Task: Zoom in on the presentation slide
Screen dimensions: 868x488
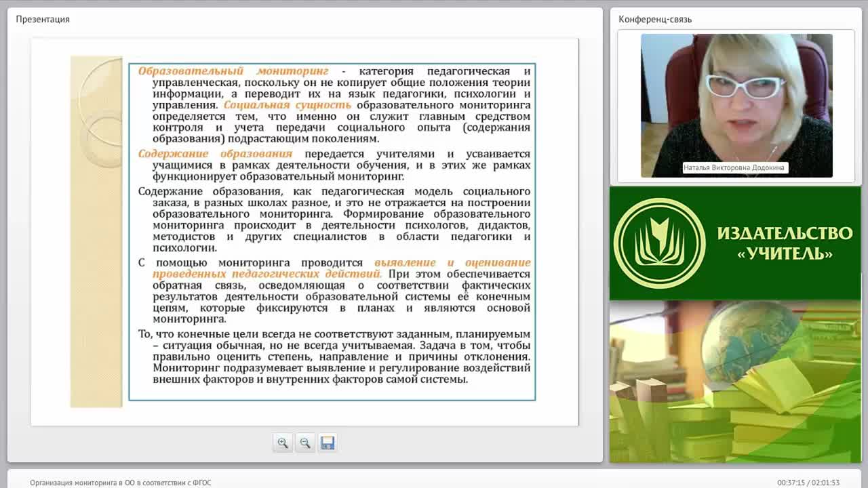Action: tap(283, 443)
